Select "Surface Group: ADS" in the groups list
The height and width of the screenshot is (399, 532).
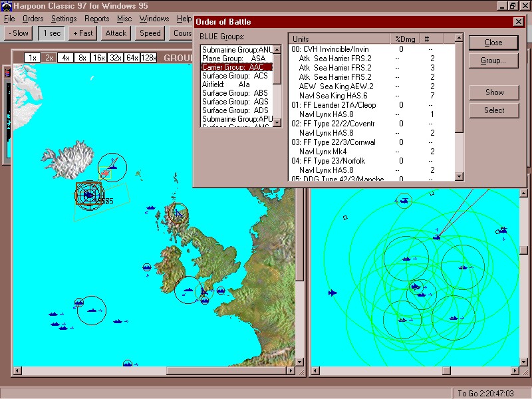point(237,110)
